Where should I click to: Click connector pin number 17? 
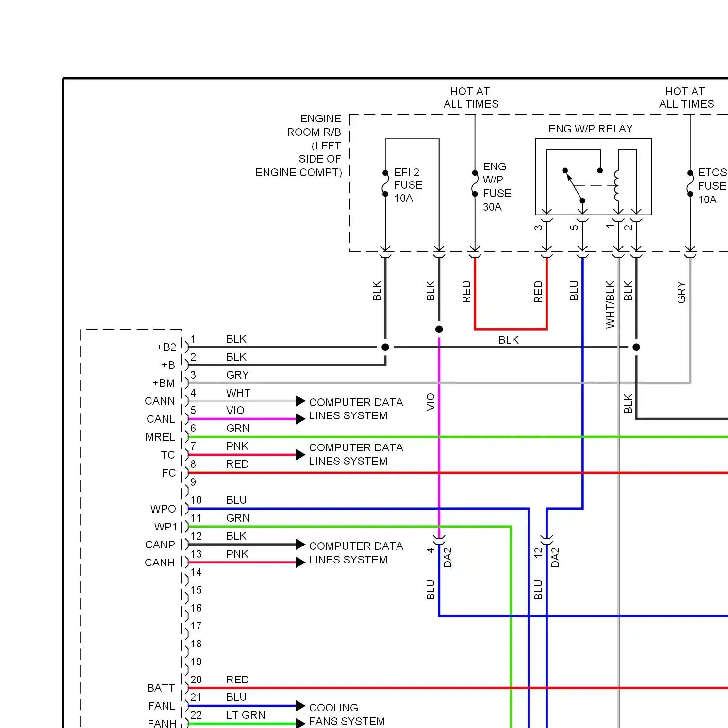(x=196, y=626)
